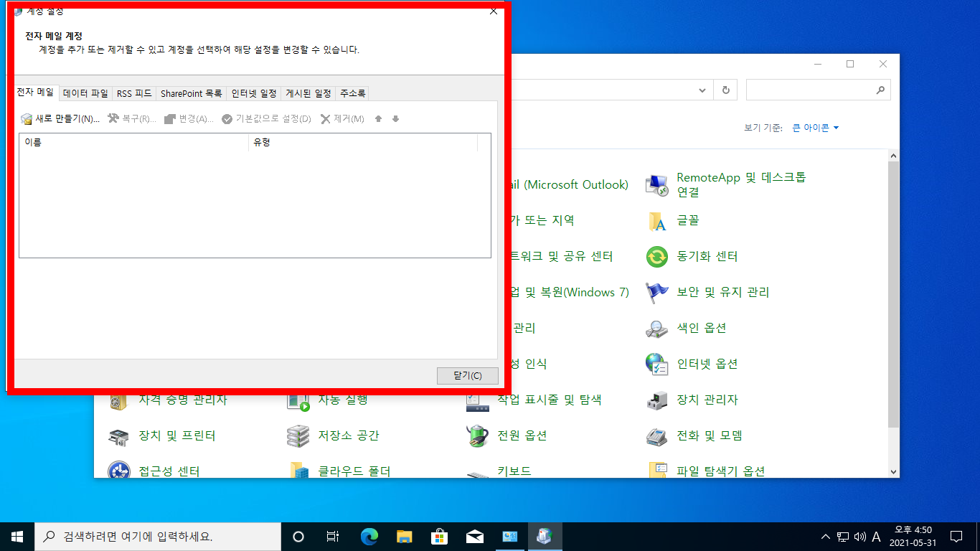Open the notification center
The height and width of the screenshot is (551, 980).
(x=956, y=537)
